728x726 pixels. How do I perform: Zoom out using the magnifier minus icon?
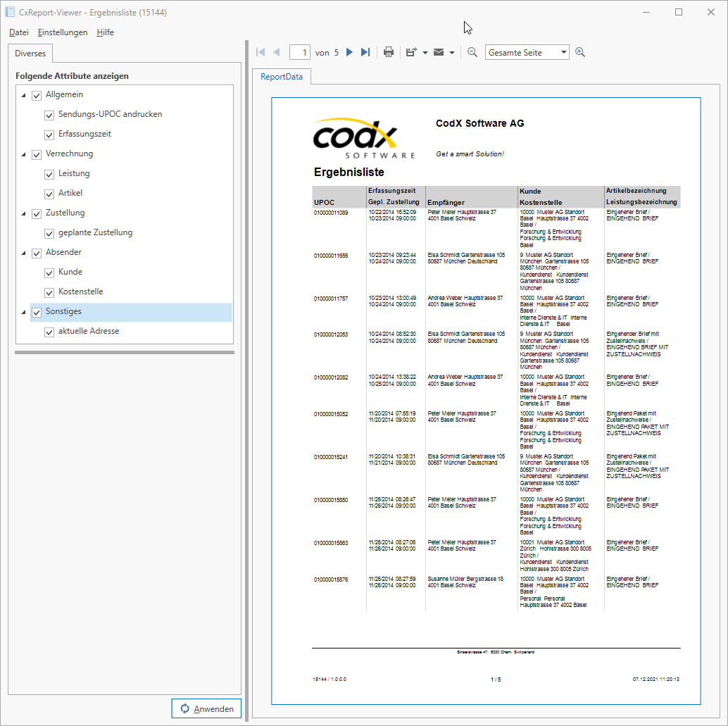click(472, 51)
